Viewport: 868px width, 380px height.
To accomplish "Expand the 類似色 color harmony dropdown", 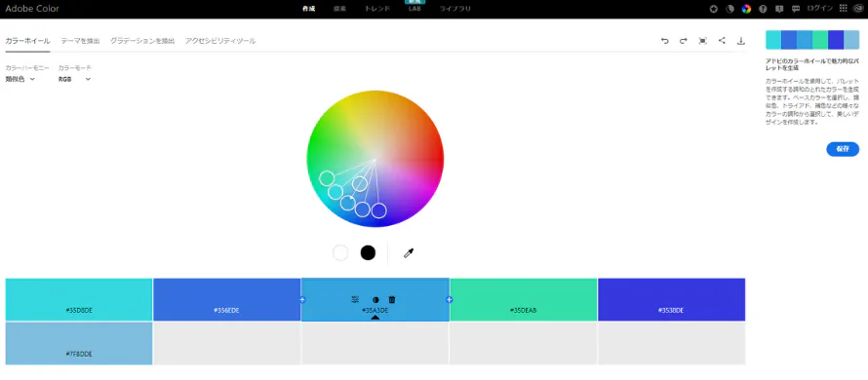I will [20, 79].
